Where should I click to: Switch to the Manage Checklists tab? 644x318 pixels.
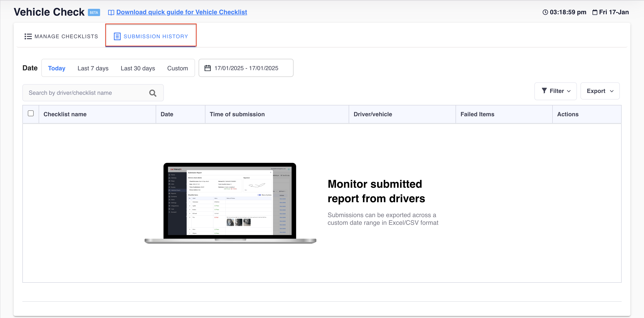[61, 37]
